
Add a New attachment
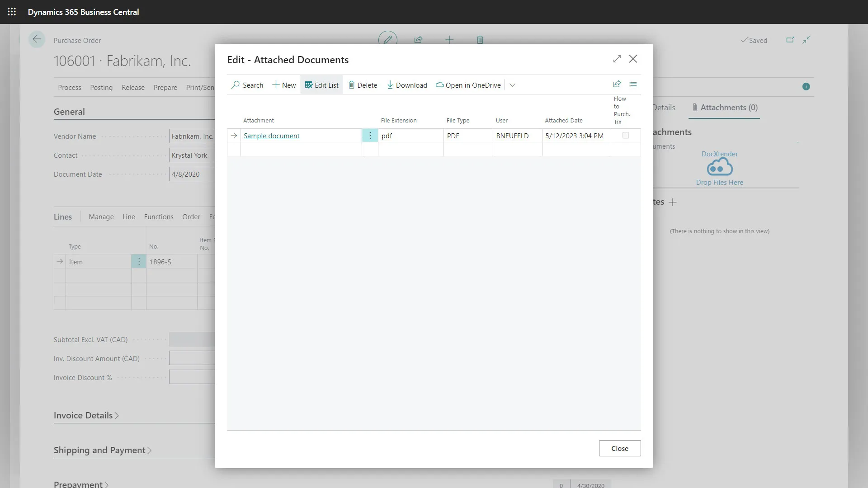tap(284, 85)
